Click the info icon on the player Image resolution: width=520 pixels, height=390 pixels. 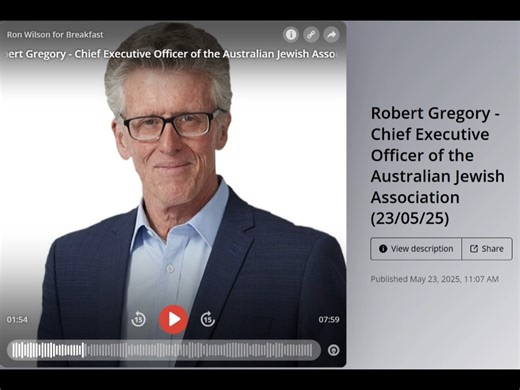291,34
